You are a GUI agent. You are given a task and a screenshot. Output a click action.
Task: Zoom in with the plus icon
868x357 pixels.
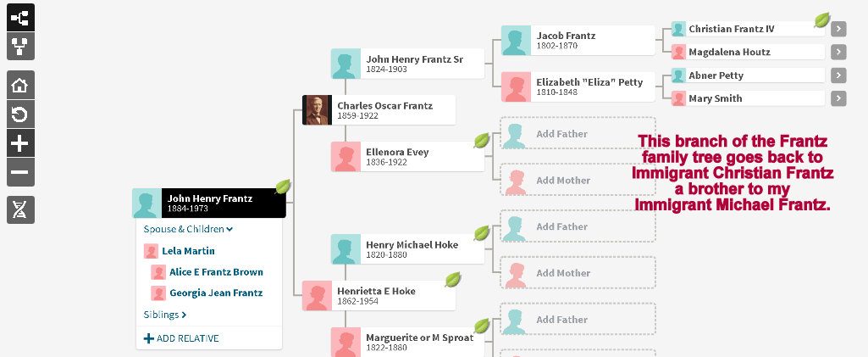tap(20, 143)
